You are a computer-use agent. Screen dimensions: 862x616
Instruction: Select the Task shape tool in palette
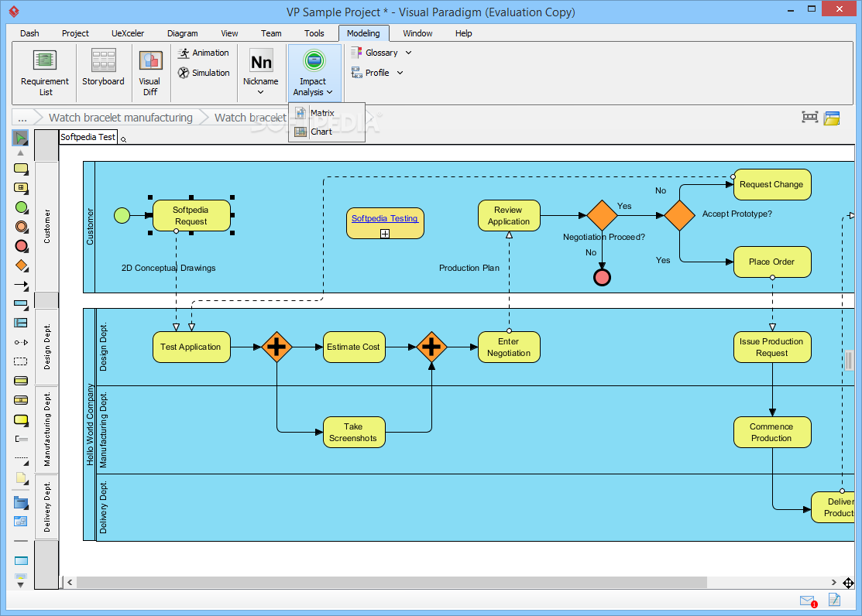(21, 169)
